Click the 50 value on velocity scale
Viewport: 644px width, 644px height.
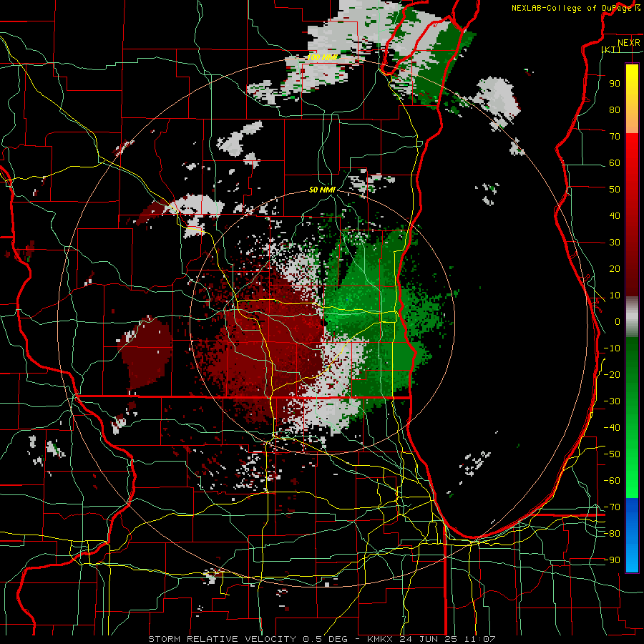tap(615, 190)
